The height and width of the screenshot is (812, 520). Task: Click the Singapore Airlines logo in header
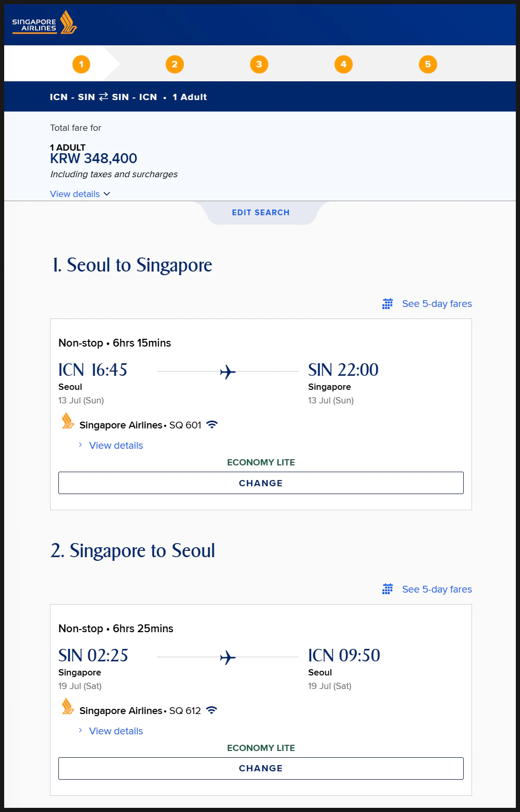tap(44, 23)
